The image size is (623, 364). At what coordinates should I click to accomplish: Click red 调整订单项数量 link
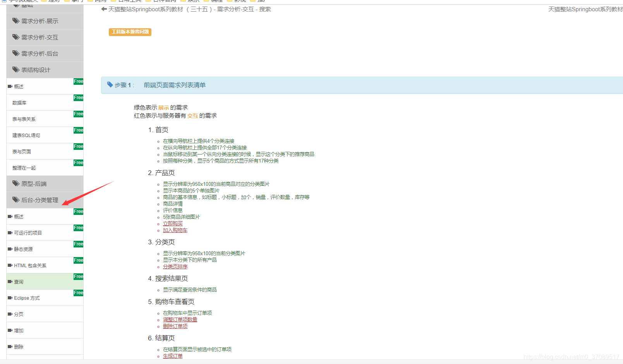(180, 319)
